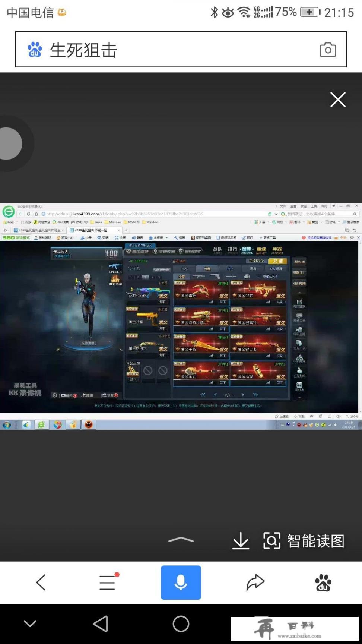Click 修复 repair in the game toolbar
Viewport: 362px width, 644px height.
pyautogui.click(x=179, y=238)
